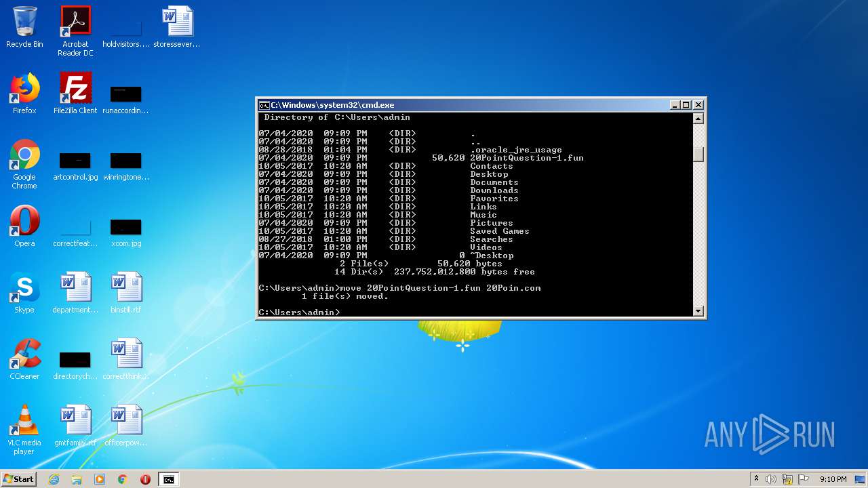The height and width of the screenshot is (488, 868).
Task: Minimize the cmd.exe window
Action: 675,105
